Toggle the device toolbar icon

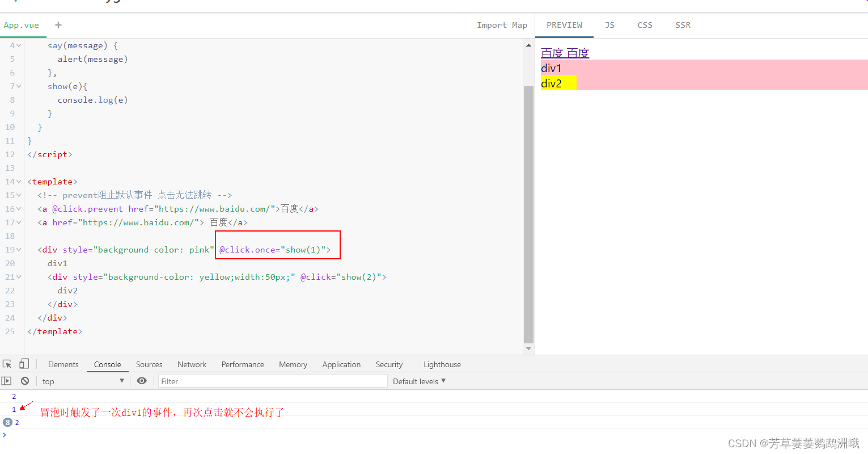click(24, 364)
